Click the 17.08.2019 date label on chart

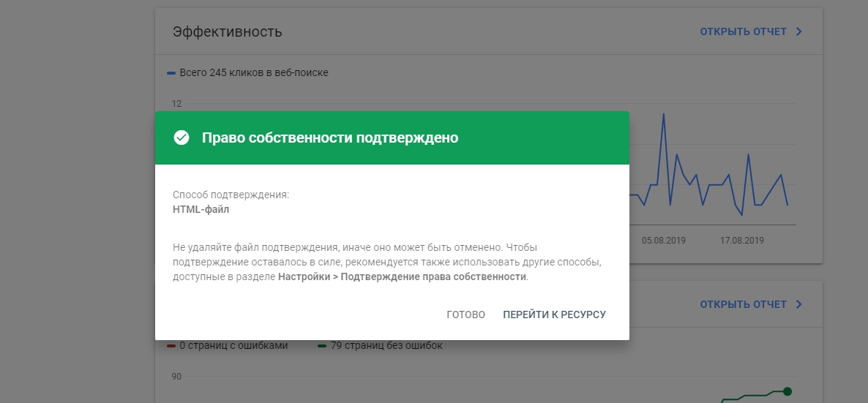742,240
